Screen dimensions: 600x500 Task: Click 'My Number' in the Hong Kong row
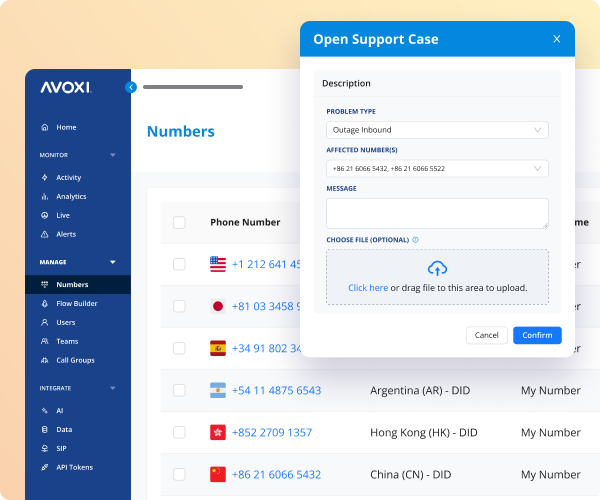[x=551, y=433]
